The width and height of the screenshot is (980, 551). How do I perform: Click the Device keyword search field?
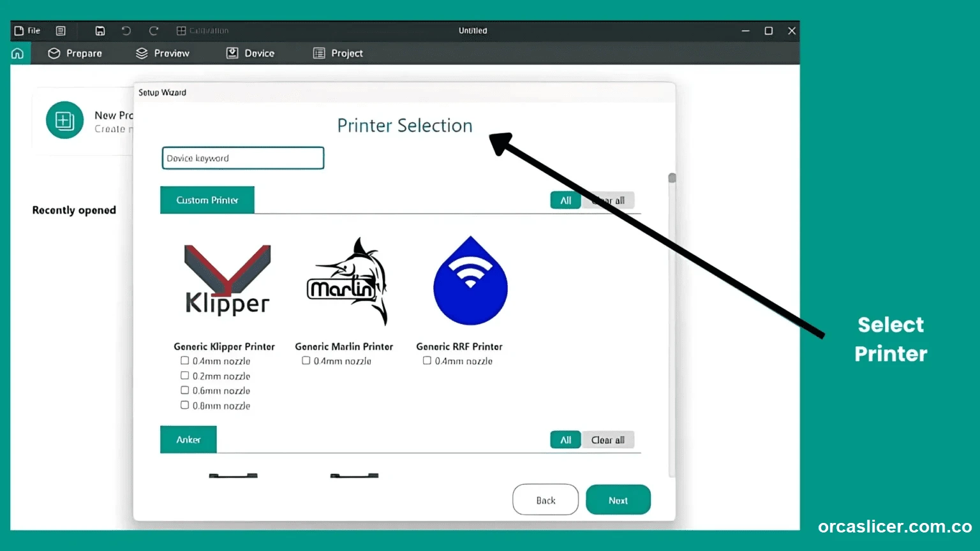[243, 158]
